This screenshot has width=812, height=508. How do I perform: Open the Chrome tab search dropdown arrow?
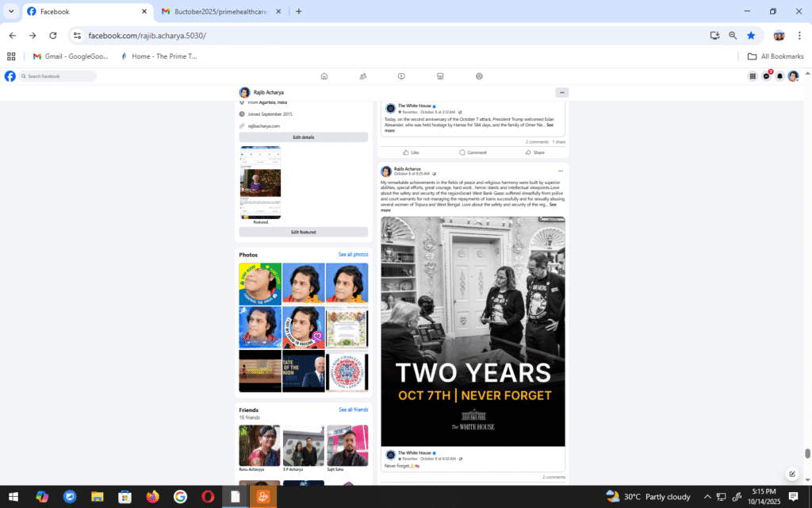coord(11,11)
